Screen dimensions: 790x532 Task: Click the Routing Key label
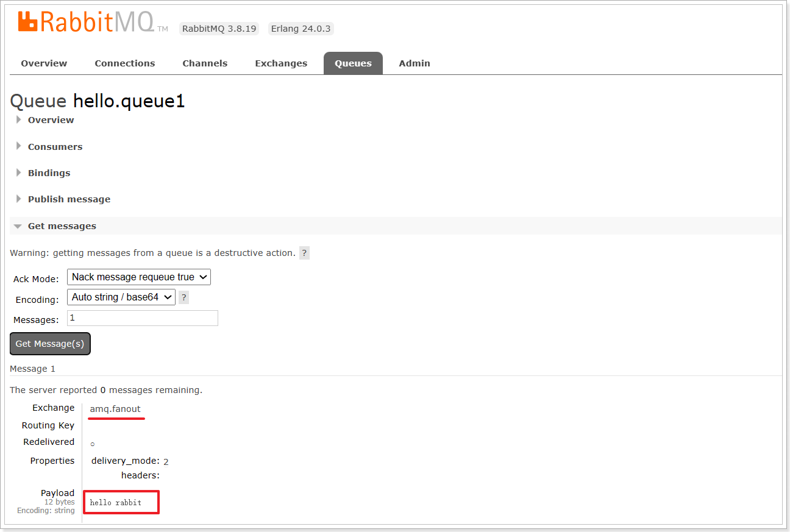pyautogui.click(x=48, y=425)
